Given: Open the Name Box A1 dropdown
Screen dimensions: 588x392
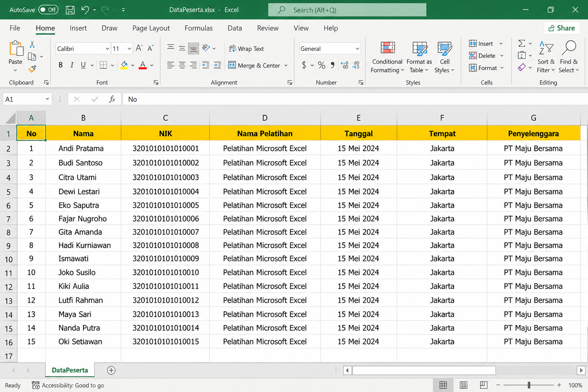Looking at the screenshot, I should [47, 99].
